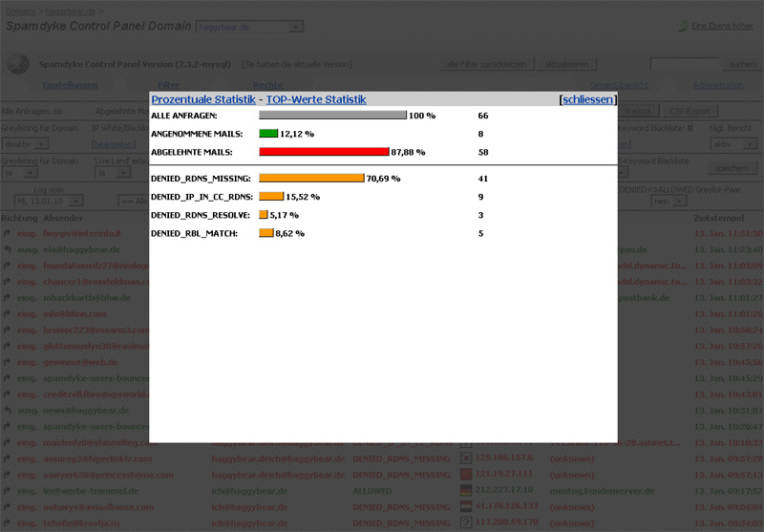Click the bearbeiten link

[114, 144]
